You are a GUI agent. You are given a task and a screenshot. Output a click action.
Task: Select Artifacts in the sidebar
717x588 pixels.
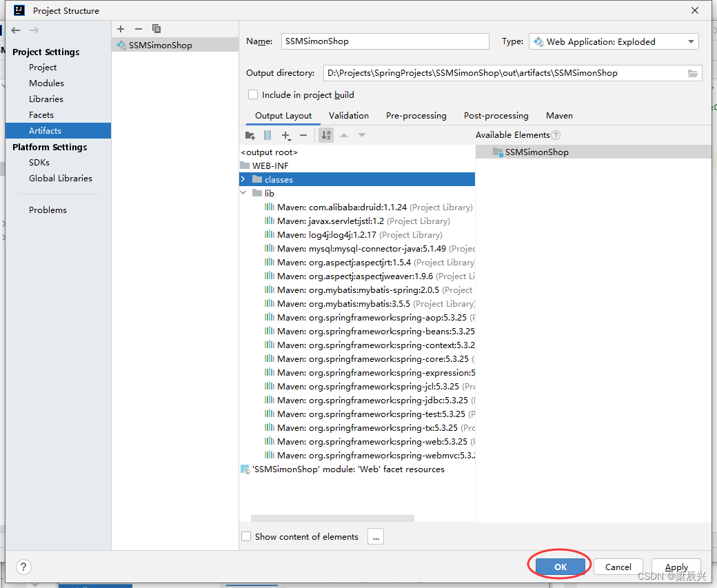(58, 131)
